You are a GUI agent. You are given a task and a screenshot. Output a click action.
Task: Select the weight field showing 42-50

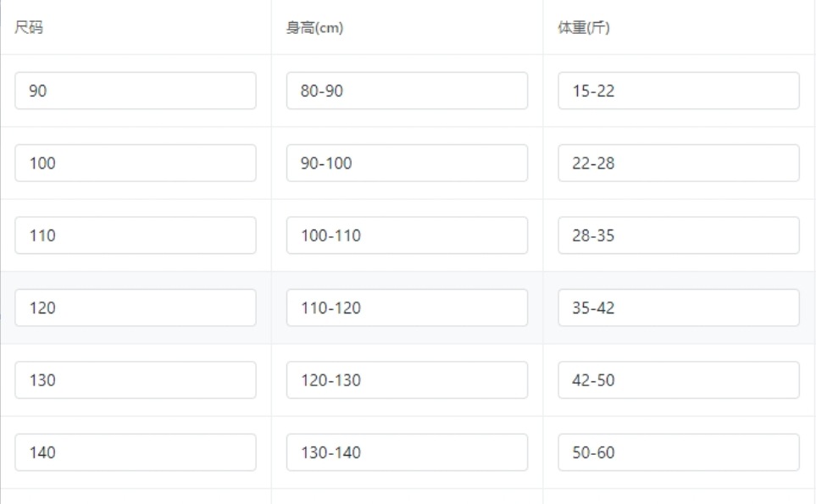tap(679, 379)
